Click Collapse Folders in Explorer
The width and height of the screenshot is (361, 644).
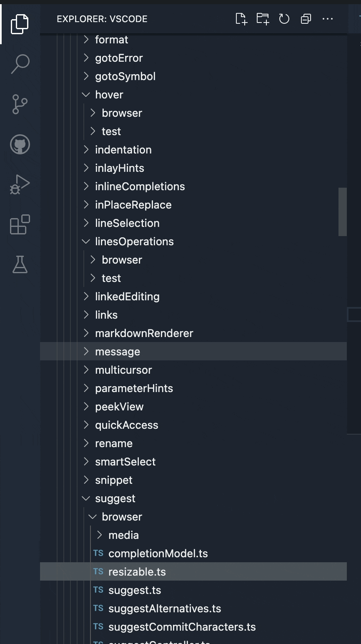[x=306, y=19]
